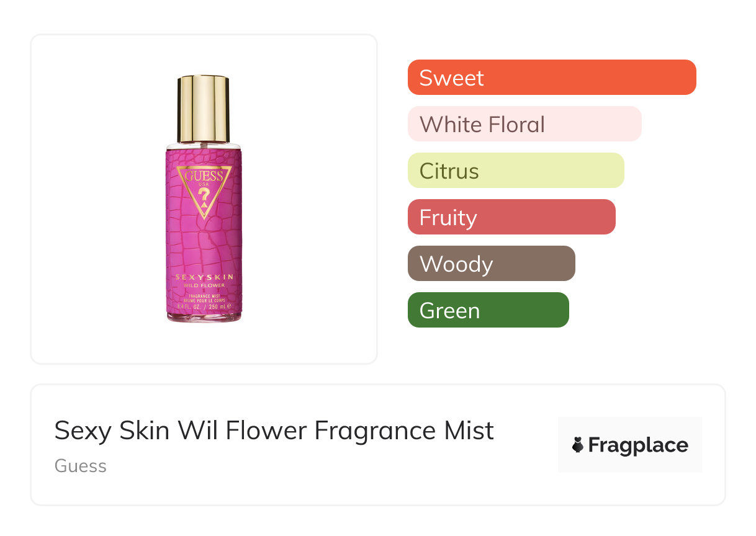Click the Fragplace wordmark text
Screen dimensions: 756x536
pos(638,445)
